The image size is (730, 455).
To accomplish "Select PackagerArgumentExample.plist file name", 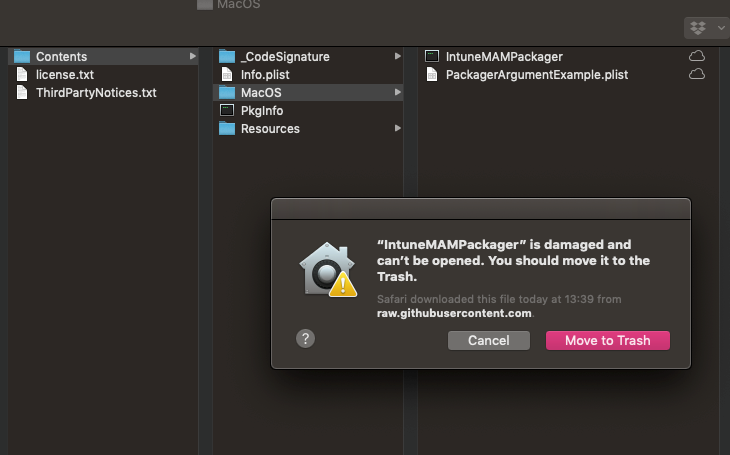I will point(537,75).
